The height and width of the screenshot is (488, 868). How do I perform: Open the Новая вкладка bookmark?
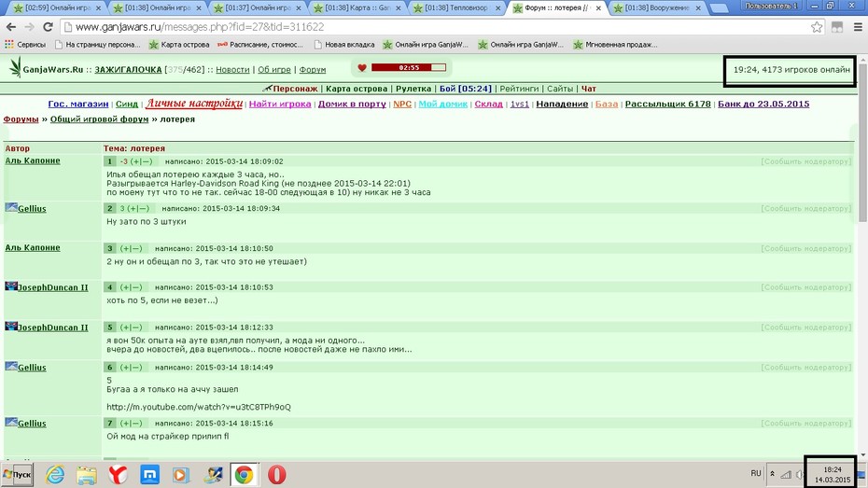(x=344, y=45)
